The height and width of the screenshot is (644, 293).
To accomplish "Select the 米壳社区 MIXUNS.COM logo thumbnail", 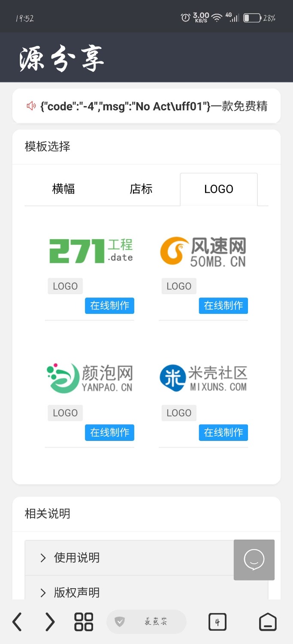I will click(x=203, y=378).
